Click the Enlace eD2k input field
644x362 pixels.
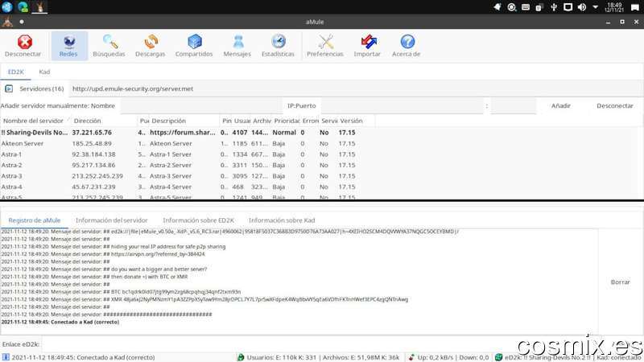pos(320,344)
